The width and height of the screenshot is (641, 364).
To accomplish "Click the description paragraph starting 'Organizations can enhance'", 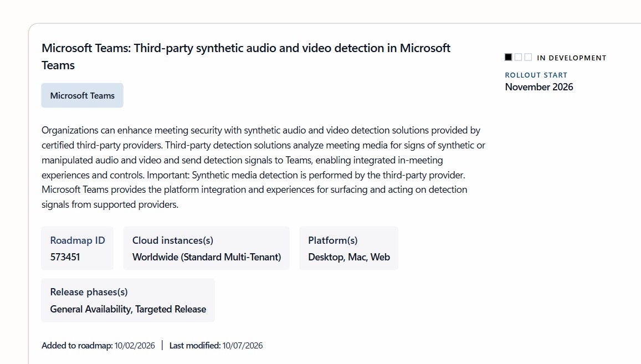I will tap(263, 167).
